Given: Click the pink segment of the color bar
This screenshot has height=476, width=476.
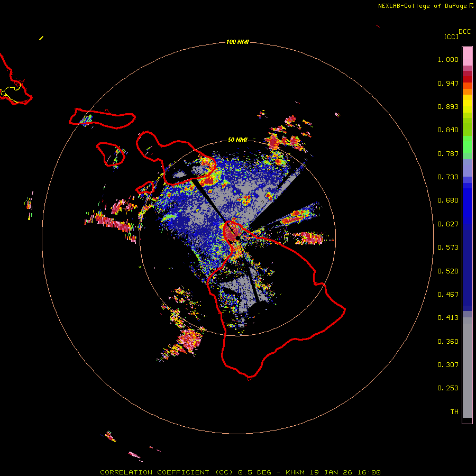Looking at the screenshot, I should tap(467, 57).
